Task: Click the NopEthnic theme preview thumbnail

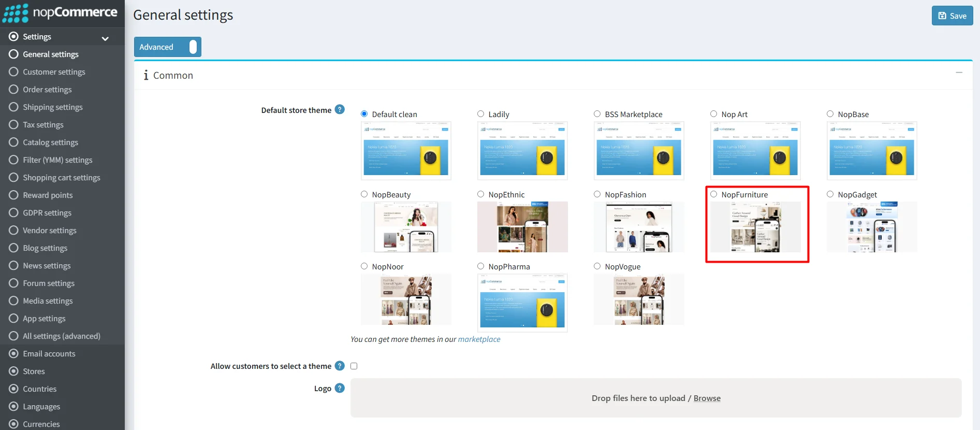Action: pos(522,227)
